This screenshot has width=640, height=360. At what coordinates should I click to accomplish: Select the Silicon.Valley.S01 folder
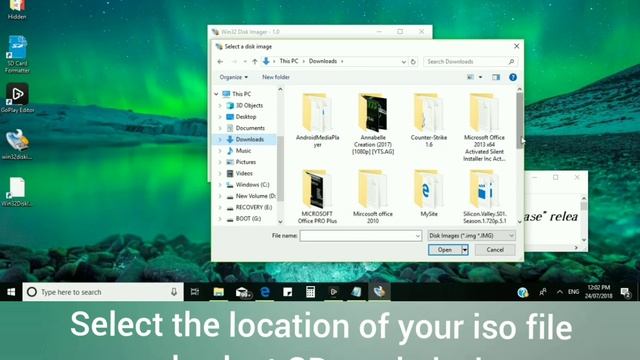coord(484,196)
